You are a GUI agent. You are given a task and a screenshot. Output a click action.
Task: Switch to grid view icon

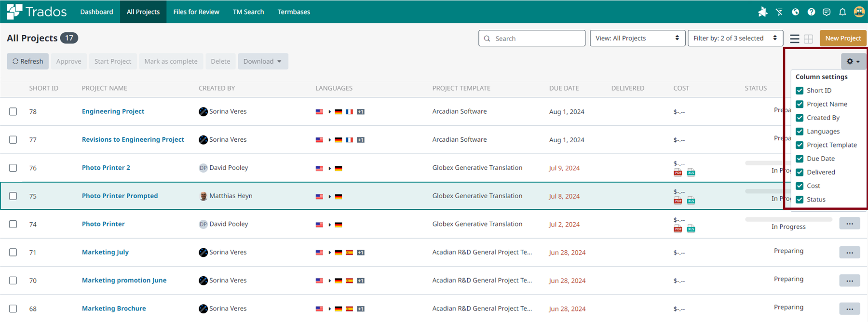809,39
